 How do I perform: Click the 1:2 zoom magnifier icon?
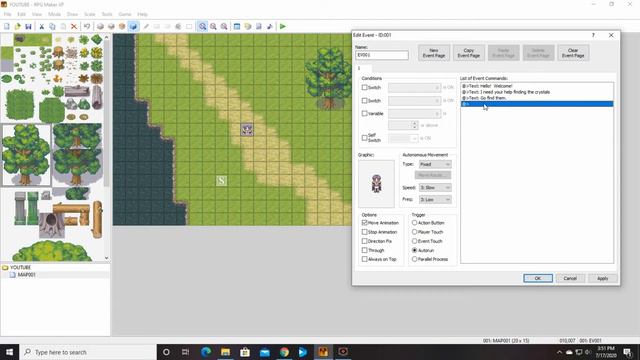pyautogui.click(x=213, y=27)
